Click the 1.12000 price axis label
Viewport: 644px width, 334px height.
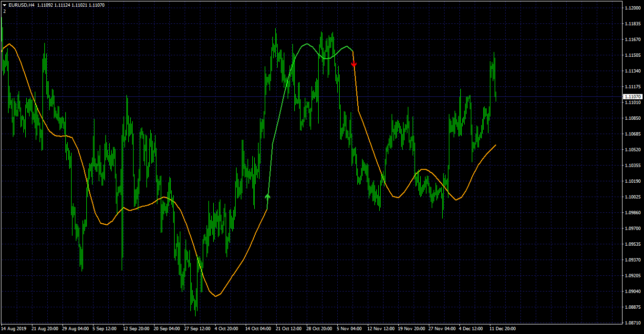[633, 8]
